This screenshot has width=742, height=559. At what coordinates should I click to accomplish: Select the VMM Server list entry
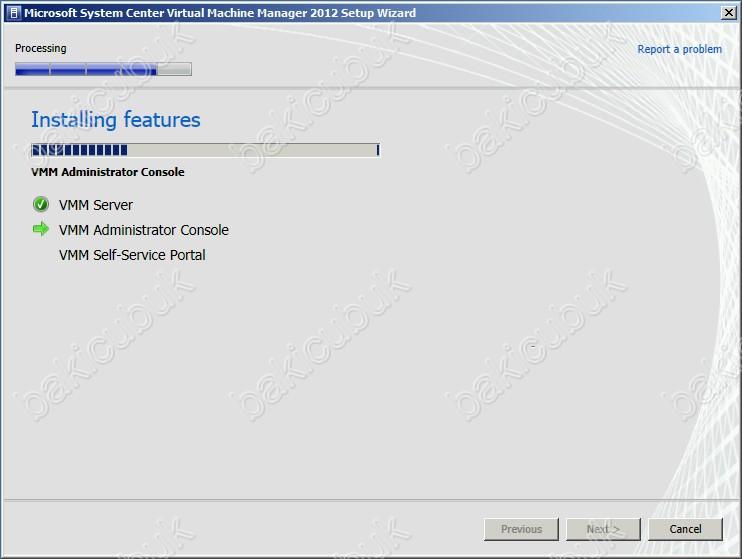point(96,205)
